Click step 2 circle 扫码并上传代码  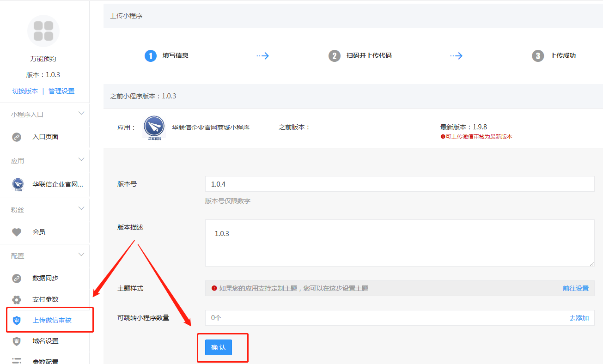click(x=335, y=56)
